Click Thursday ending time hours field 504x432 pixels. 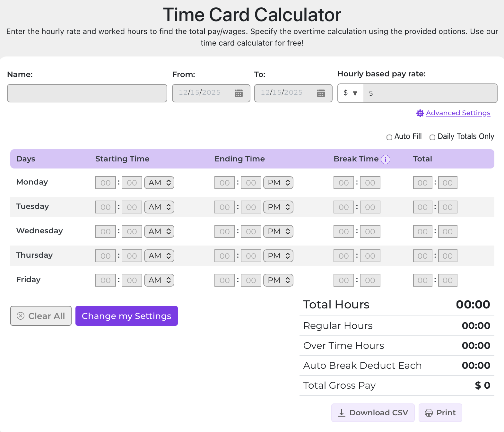coord(225,256)
